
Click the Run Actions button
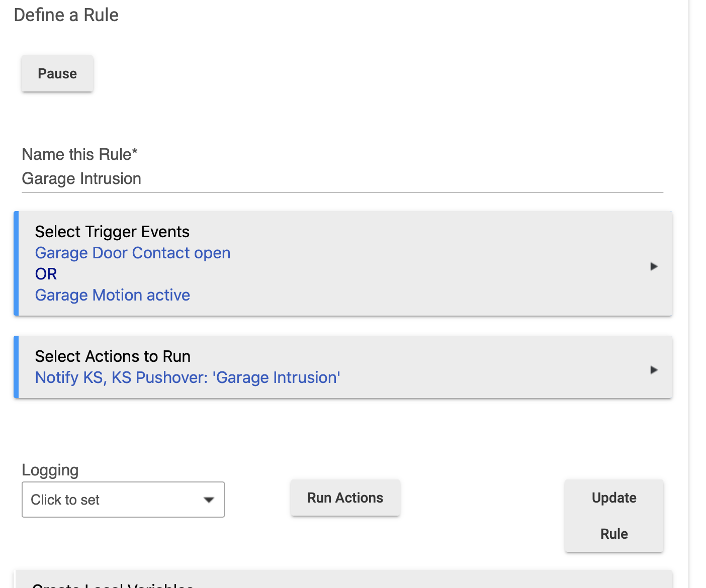345,498
